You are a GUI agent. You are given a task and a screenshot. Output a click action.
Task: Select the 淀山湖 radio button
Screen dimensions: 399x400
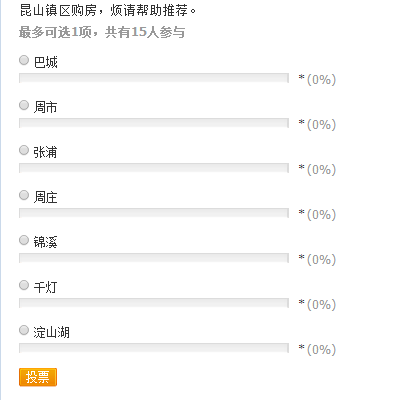tap(24, 330)
